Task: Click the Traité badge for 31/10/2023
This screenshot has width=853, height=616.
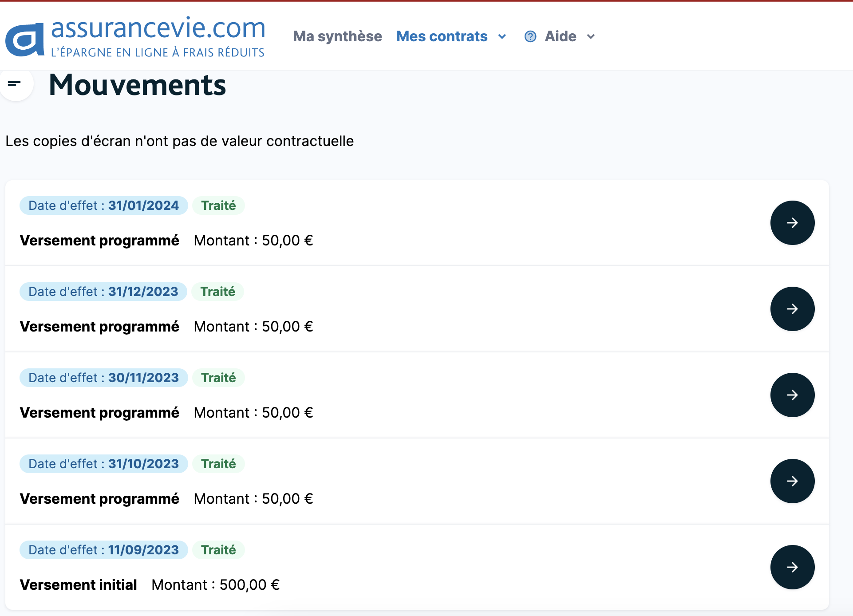Action: coord(218,464)
